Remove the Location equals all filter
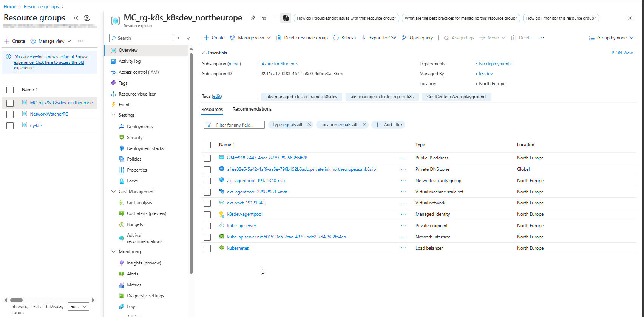 pos(364,124)
